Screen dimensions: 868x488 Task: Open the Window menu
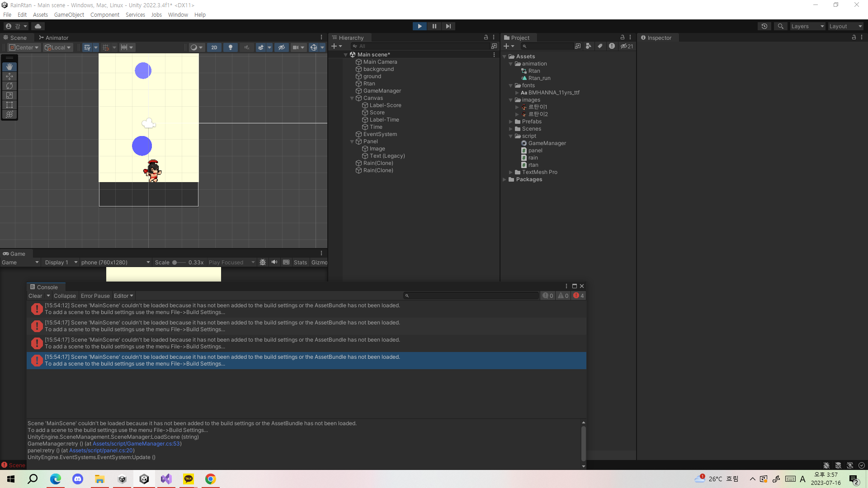tap(178, 15)
